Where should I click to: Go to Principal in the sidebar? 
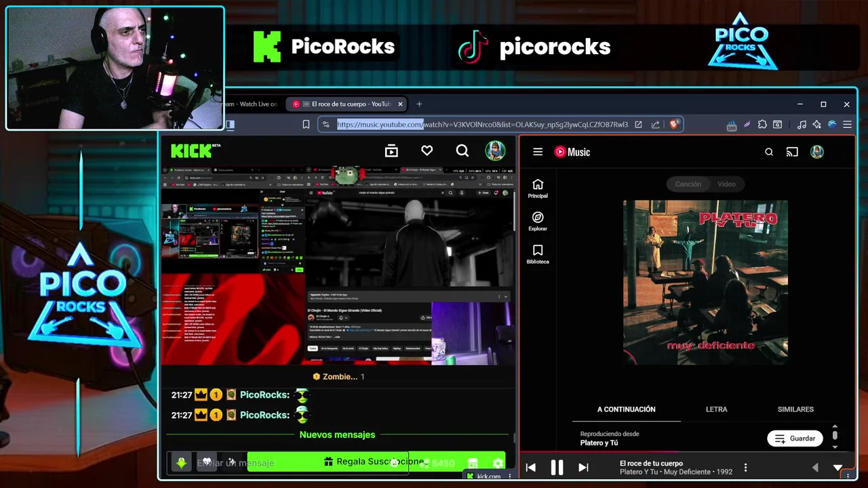pyautogui.click(x=538, y=188)
